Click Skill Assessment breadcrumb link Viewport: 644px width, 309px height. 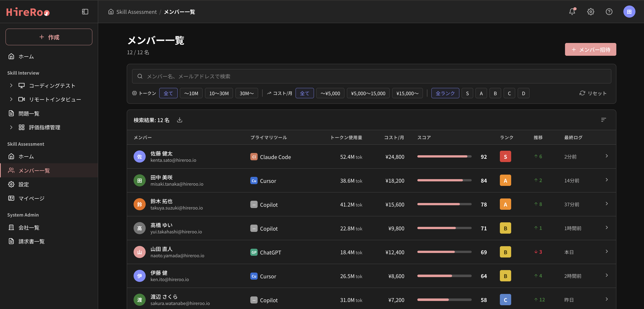tap(136, 12)
